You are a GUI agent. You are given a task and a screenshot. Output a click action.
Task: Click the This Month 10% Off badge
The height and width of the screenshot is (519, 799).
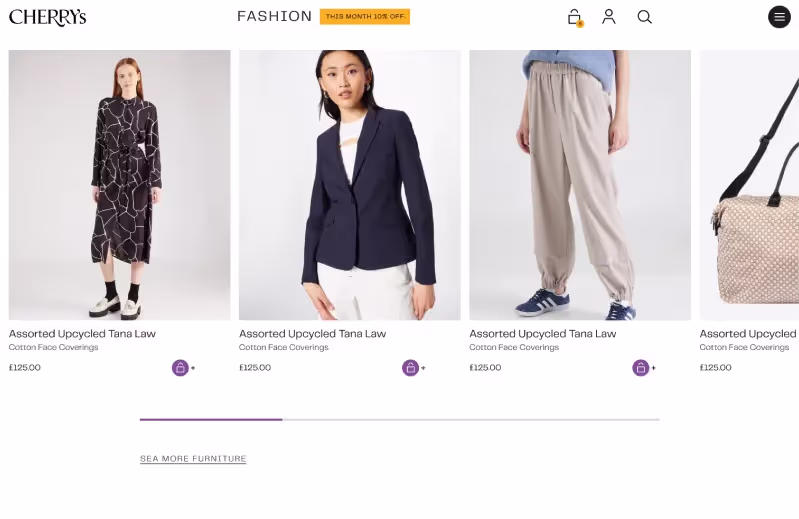point(365,17)
